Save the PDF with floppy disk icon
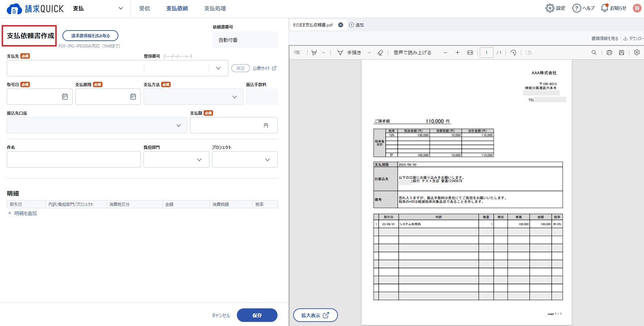644x326 pixels. tap(622, 53)
